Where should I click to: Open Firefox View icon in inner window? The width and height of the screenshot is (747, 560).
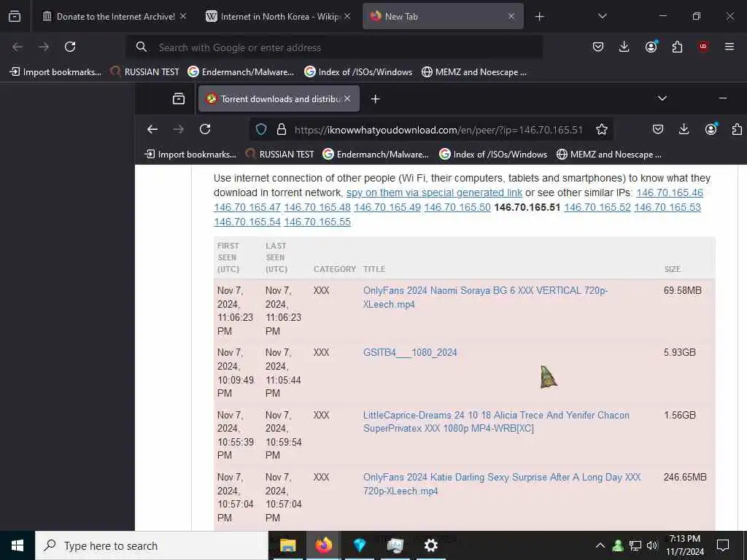[x=179, y=98]
